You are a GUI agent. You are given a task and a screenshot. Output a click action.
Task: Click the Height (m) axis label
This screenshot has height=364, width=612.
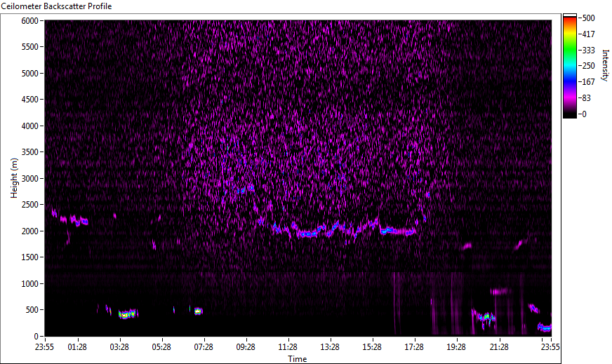pos(14,178)
